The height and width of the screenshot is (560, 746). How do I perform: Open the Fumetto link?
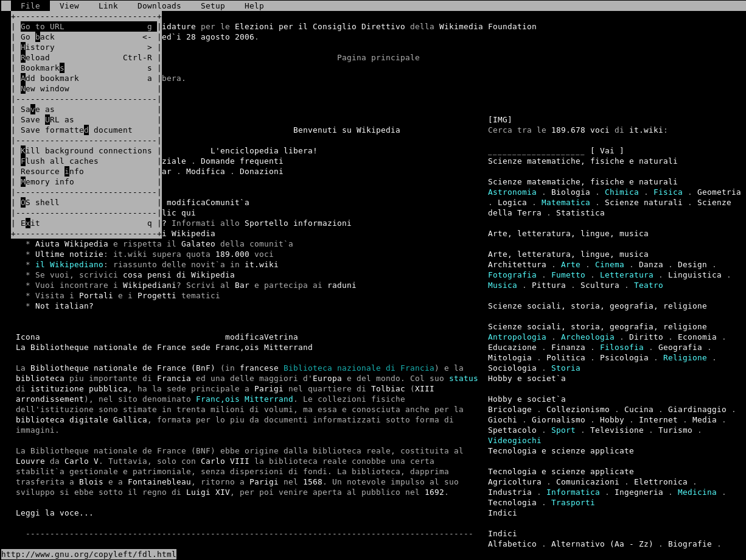568,275
